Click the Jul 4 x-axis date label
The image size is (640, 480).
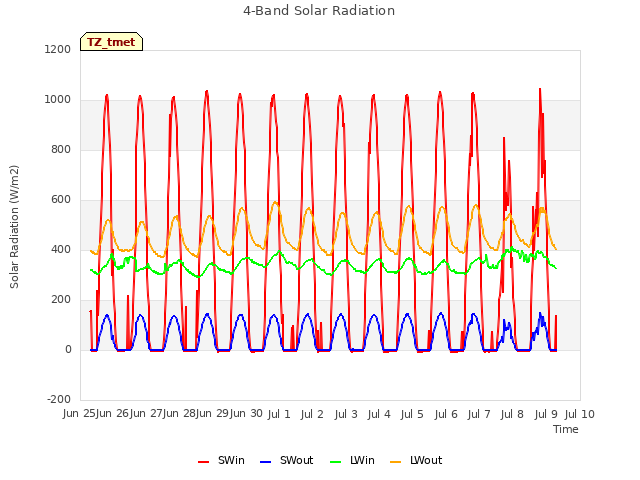point(379,415)
